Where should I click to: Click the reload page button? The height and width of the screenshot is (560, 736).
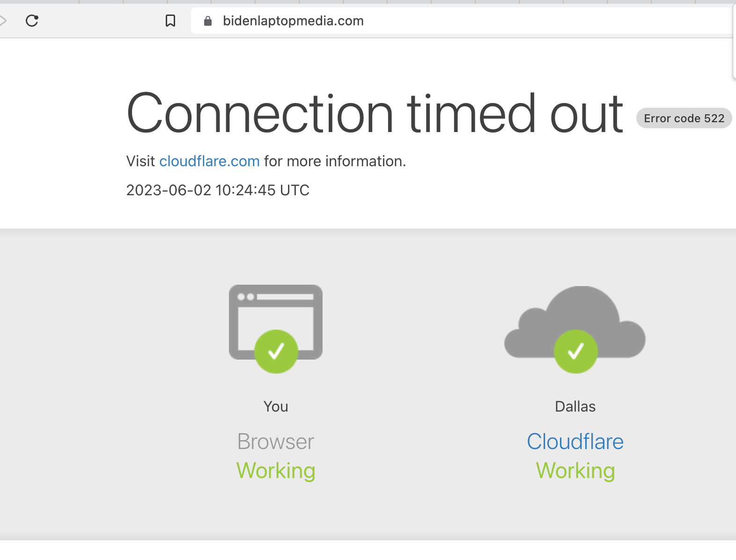[x=32, y=21]
